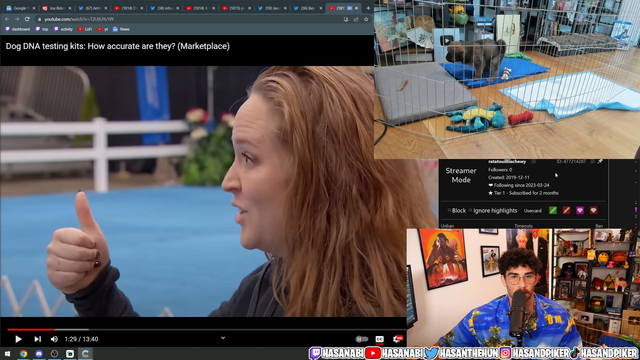Viewport: 640px width, 360px height.
Task: Expand the chapters chevron below the progress bar
Action: pos(223,338)
